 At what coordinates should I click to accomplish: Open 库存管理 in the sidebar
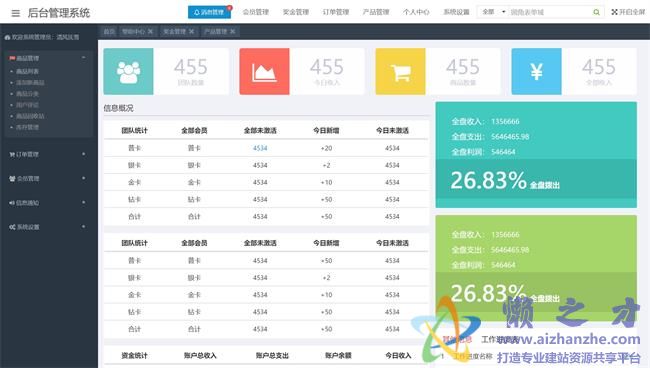[x=27, y=127]
